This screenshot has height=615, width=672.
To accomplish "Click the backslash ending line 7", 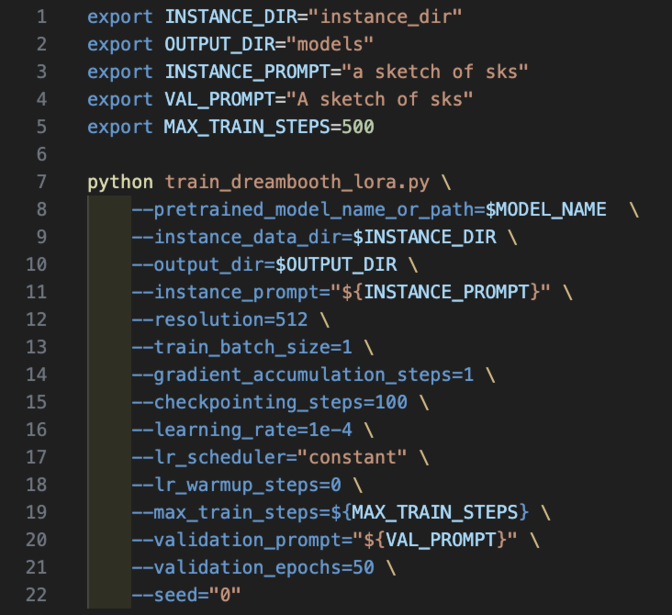I will [x=446, y=182].
